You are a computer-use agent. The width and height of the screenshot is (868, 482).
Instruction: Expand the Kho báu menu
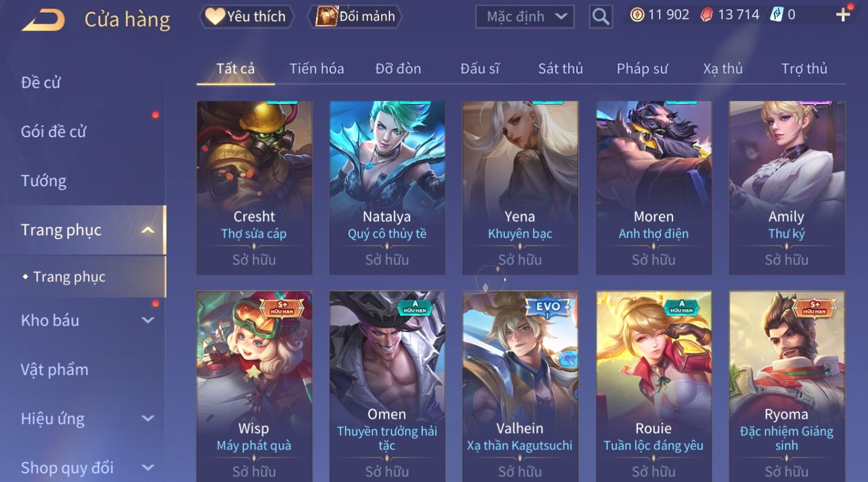(x=148, y=320)
